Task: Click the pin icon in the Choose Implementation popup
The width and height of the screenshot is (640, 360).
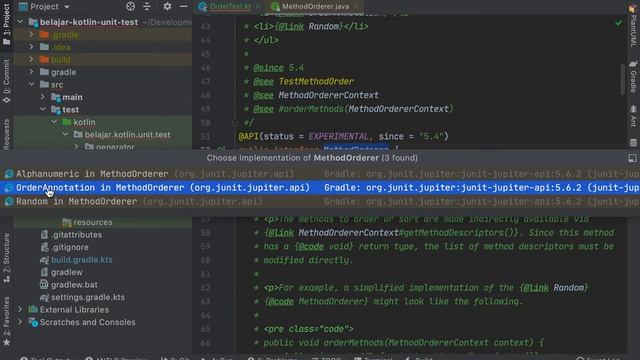Action: pos(632,158)
